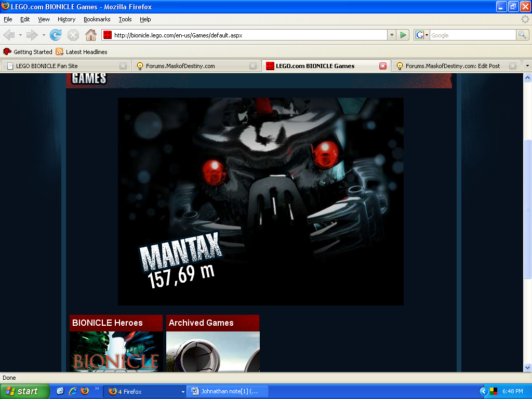Click the scrollbar up arrow
The height and width of the screenshot is (399, 532).
click(x=527, y=78)
